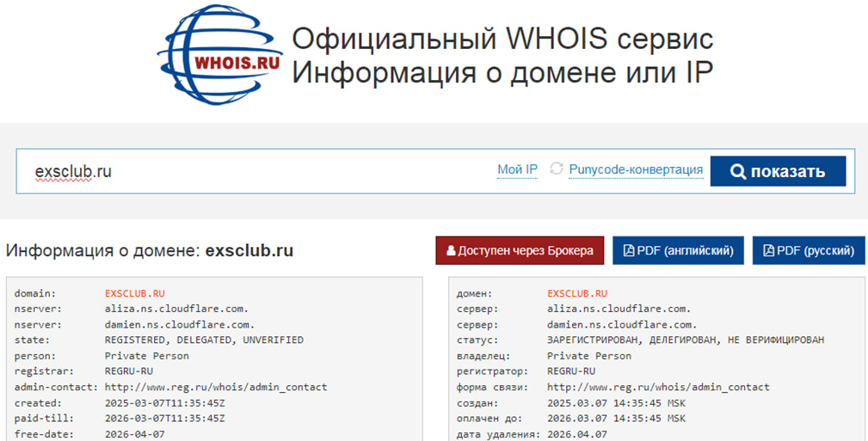Click damien.ns.cloudflare.com in the nserver row
This screenshot has width=868, height=441.
click(180, 325)
